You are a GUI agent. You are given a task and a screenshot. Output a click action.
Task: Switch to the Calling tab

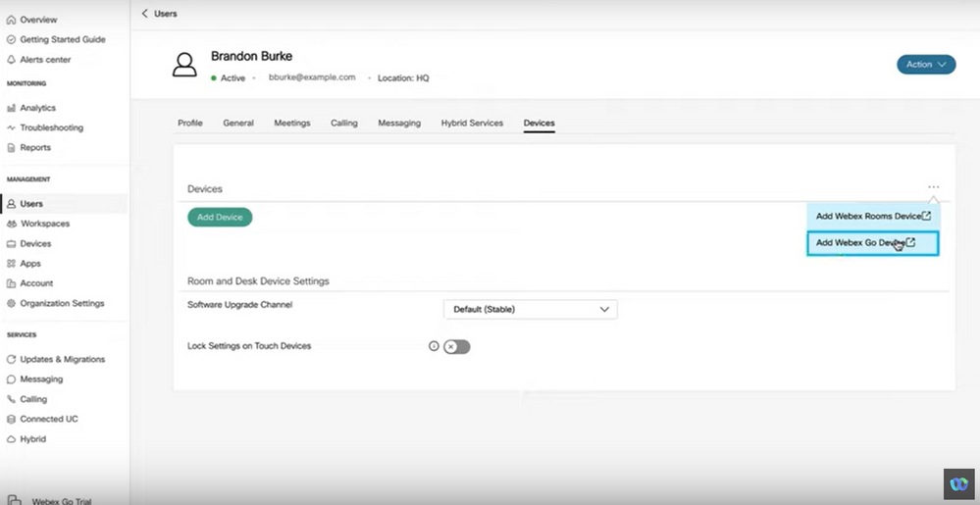point(343,124)
